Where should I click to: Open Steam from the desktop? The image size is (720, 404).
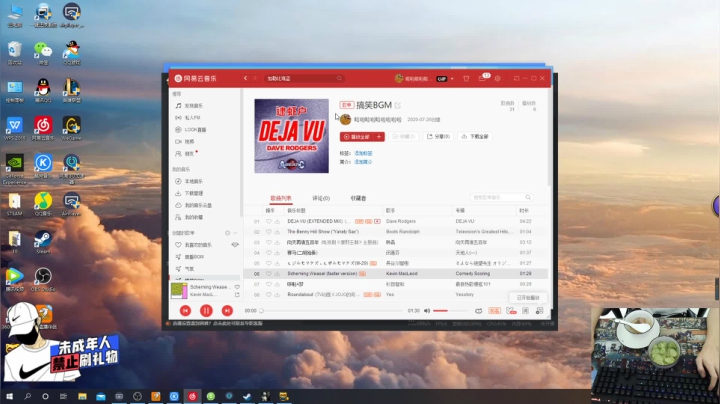43,242
